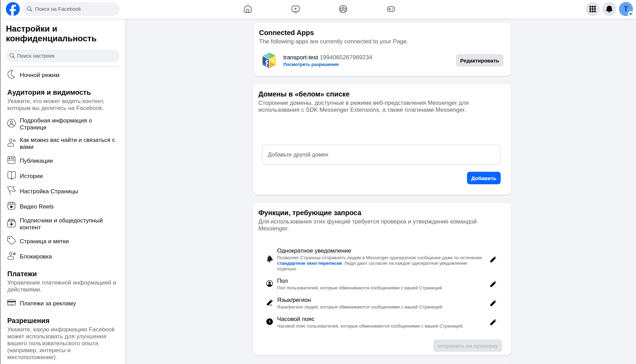The image size is (636, 364).
Task: Click the Facebook logo
Action: 13,9
